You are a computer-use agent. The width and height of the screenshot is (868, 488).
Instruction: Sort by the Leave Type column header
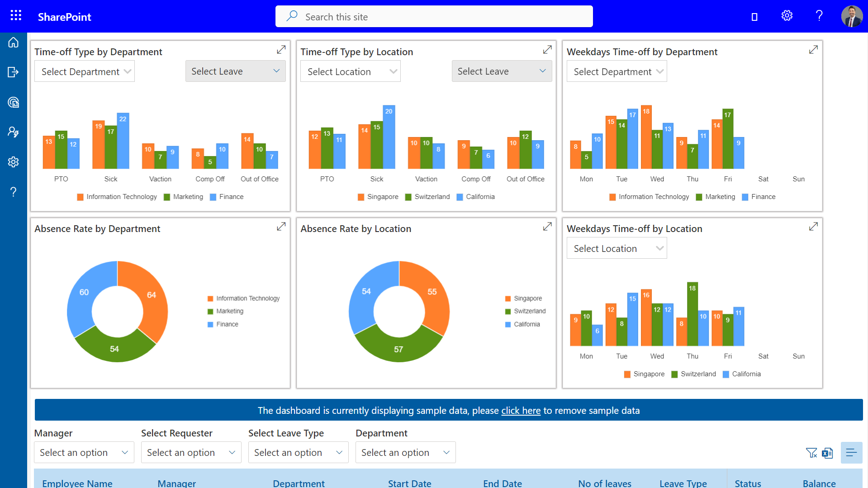pyautogui.click(x=683, y=483)
